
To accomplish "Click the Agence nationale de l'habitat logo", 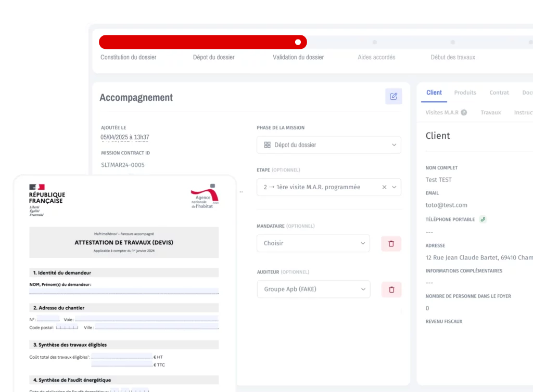I will [205, 197].
